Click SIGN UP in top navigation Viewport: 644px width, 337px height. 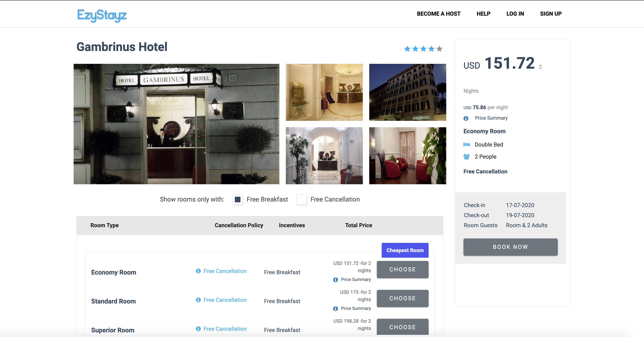(551, 14)
